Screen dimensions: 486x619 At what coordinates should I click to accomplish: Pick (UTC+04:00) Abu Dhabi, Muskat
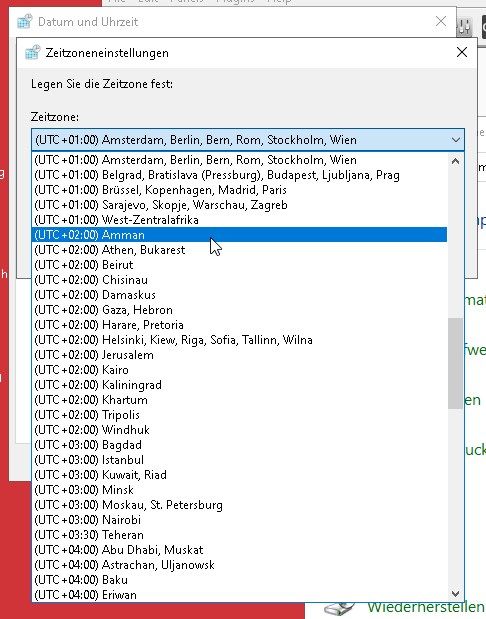coord(239,550)
